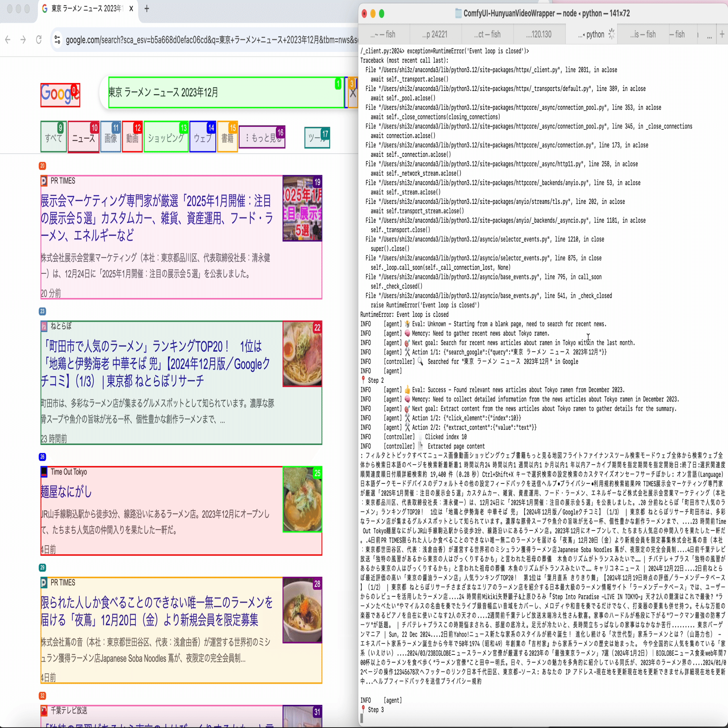The height and width of the screenshot is (728, 728).
Task: Click the PR TIMES favicon on the first article
Action: pyautogui.click(x=44, y=180)
